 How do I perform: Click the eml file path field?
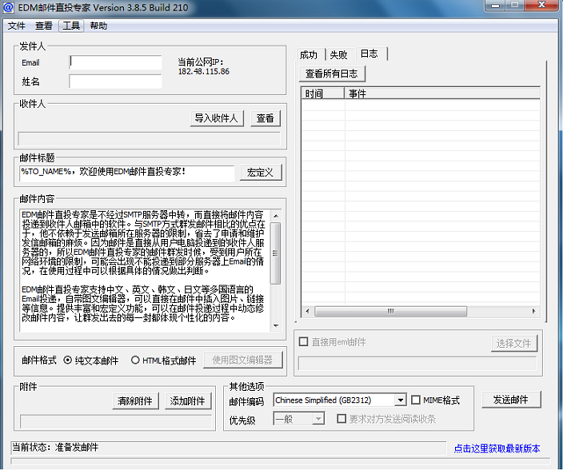click(x=417, y=363)
